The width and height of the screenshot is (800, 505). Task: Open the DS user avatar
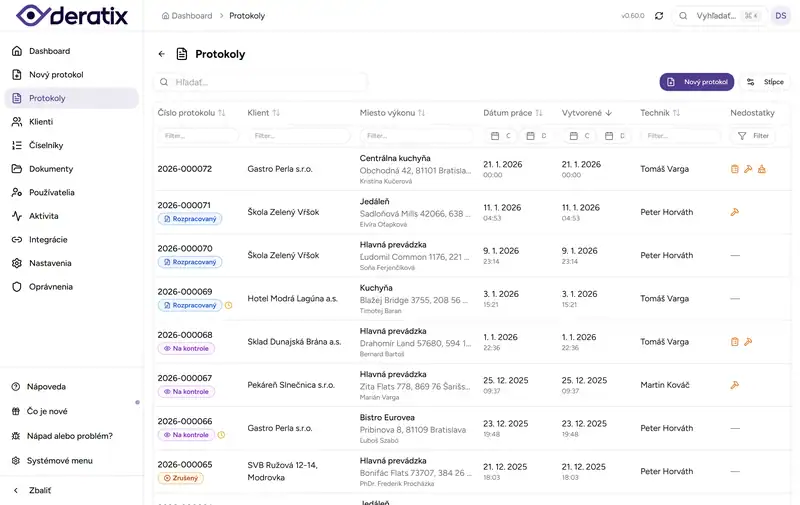[780, 16]
